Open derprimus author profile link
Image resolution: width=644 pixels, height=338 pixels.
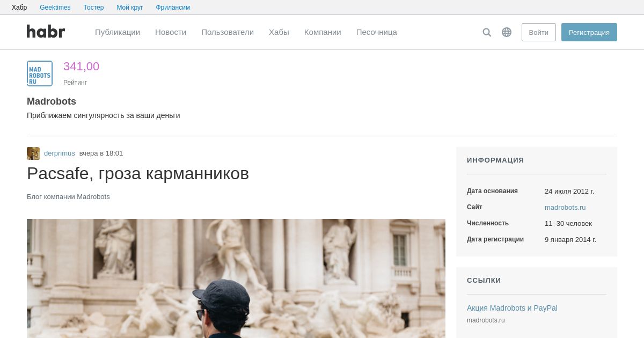coord(60,153)
